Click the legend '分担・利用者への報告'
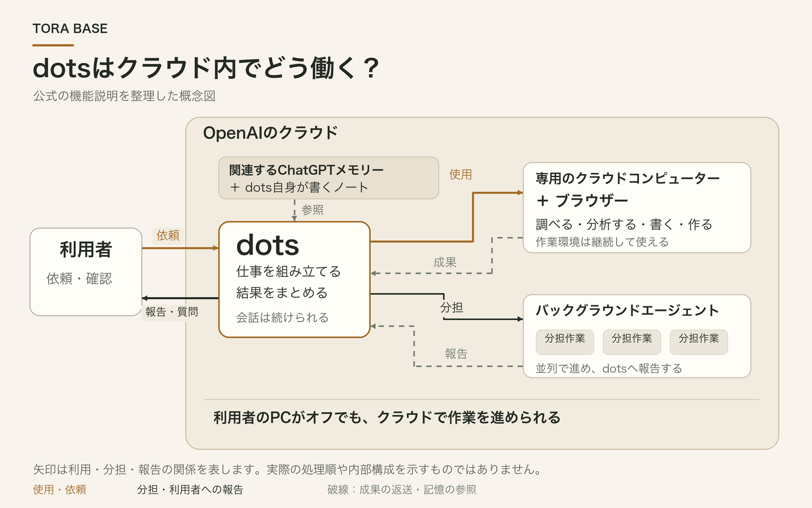The image size is (812, 508). [x=190, y=490]
